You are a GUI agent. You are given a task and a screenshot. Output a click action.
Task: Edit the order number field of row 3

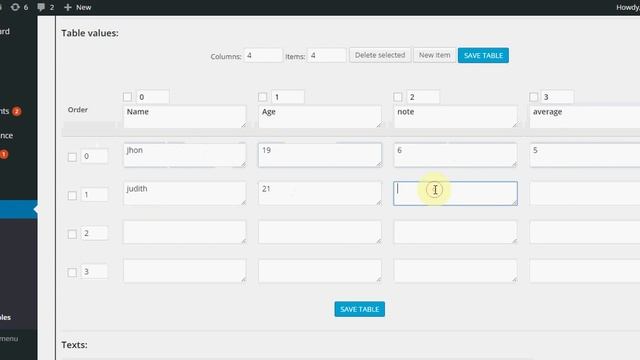pyautogui.click(x=94, y=271)
